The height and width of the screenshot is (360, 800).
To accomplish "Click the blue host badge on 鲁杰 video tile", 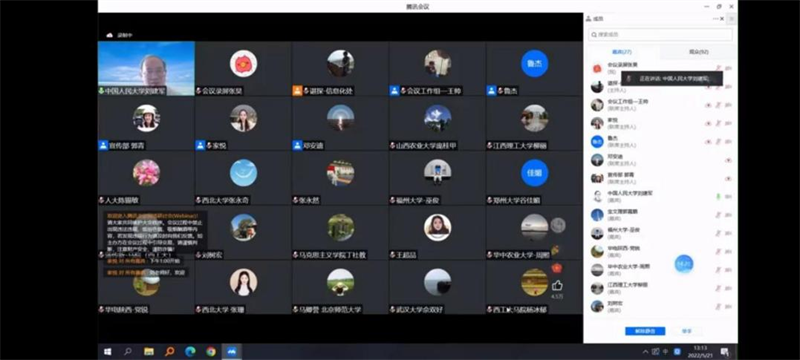I will 491,91.
